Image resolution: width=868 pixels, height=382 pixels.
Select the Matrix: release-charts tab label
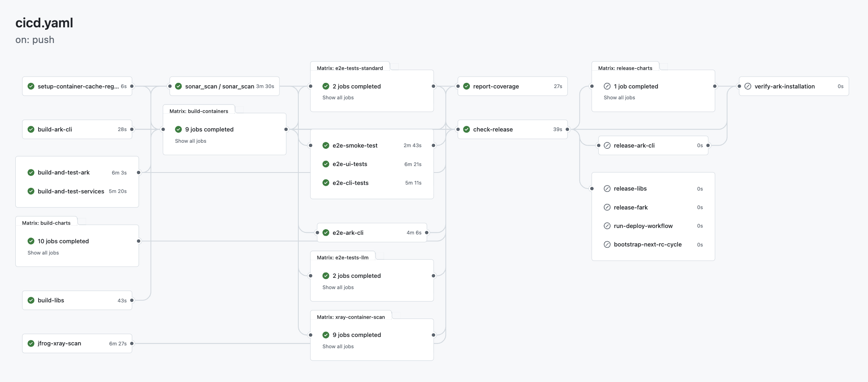pos(625,68)
